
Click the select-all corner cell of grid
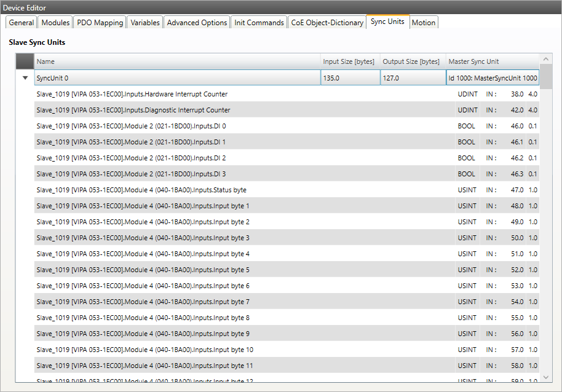[25, 61]
